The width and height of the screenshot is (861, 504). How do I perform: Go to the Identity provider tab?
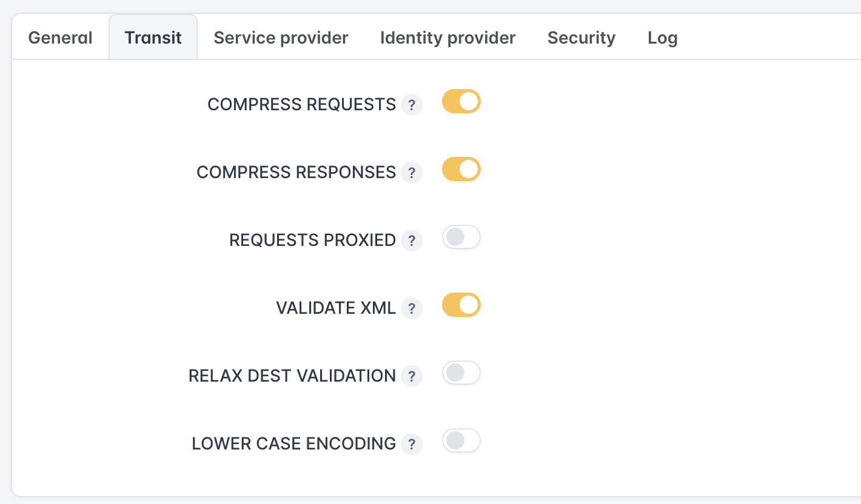click(447, 38)
